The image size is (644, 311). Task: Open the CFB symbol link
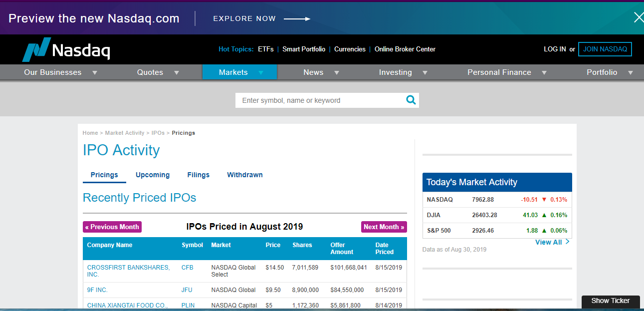188,268
